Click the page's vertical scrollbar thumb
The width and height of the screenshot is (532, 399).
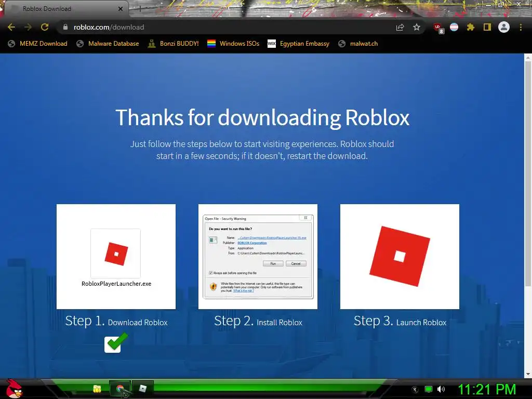pyautogui.click(x=528, y=173)
